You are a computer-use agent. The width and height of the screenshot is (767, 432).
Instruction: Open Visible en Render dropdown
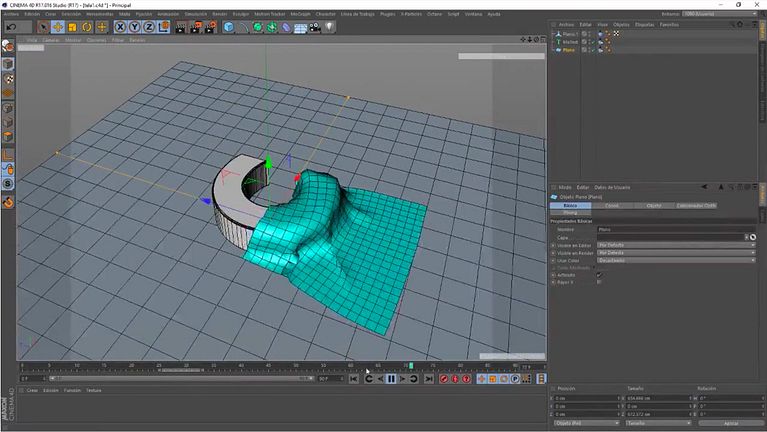pos(676,253)
